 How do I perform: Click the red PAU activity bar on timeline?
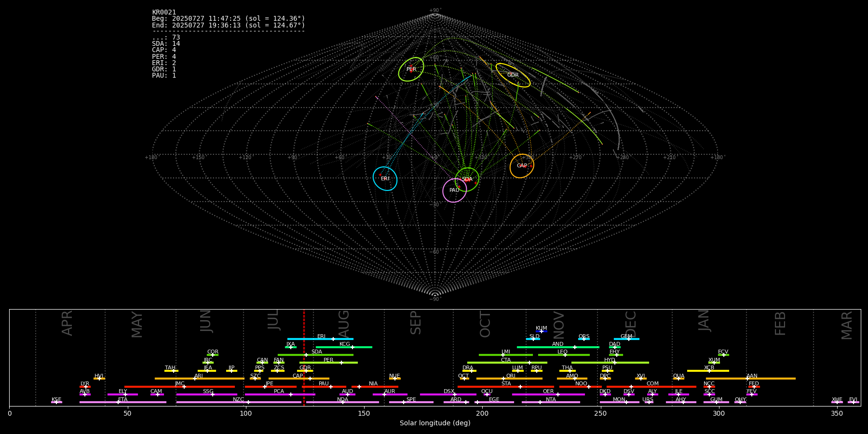click(x=324, y=387)
